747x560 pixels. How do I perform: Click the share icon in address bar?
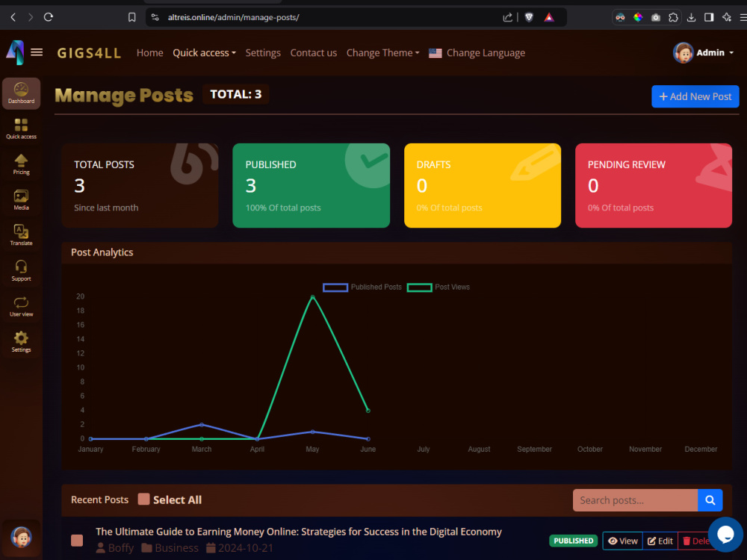point(507,18)
